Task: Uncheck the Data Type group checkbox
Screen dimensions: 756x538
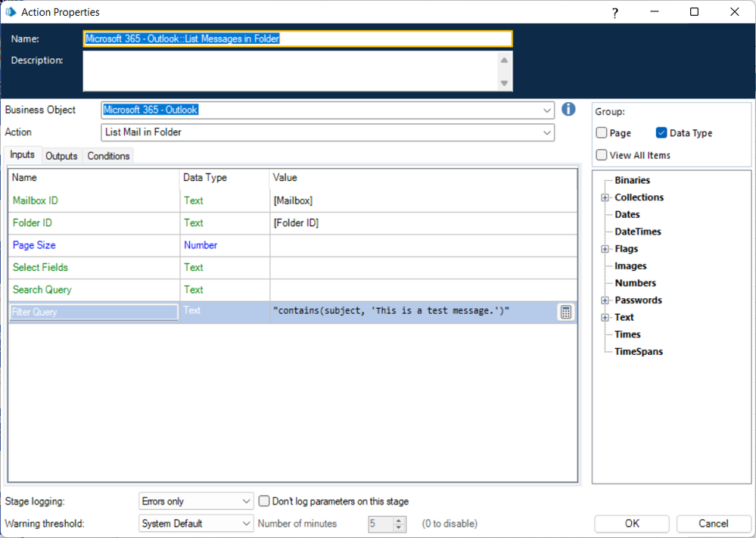Action: pyautogui.click(x=661, y=132)
